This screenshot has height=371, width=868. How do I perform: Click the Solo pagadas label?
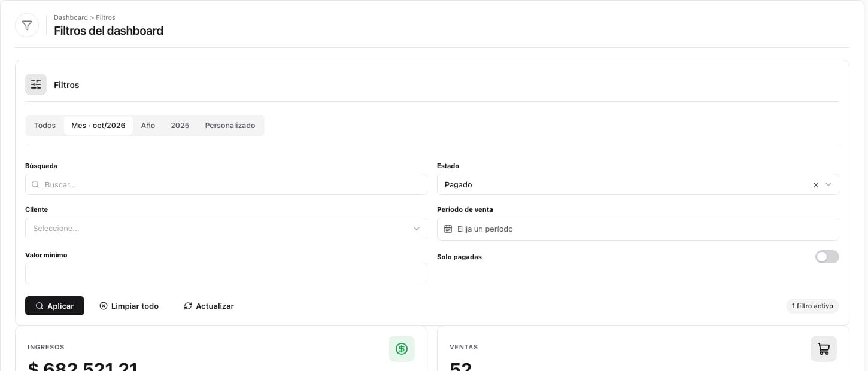tap(459, 257)
